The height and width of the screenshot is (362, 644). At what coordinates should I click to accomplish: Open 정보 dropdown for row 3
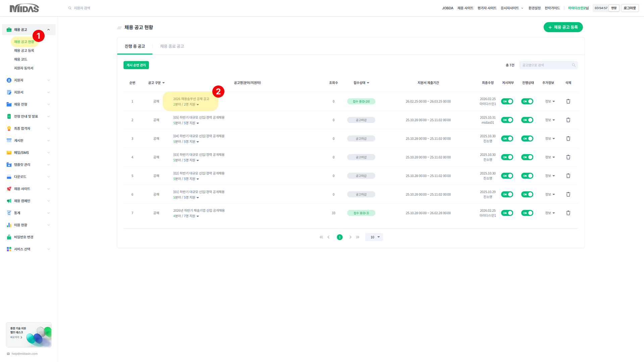click(550, 138)
